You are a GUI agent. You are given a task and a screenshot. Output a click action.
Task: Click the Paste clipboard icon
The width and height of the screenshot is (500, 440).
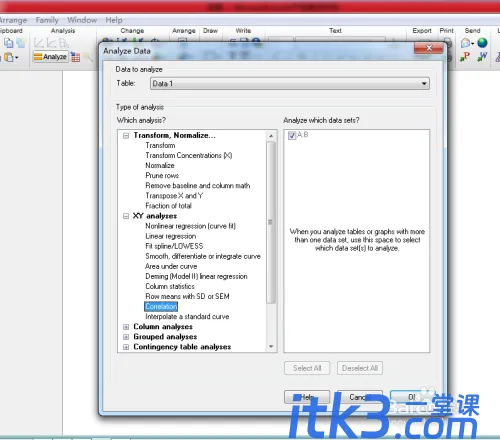coord(9,57)
